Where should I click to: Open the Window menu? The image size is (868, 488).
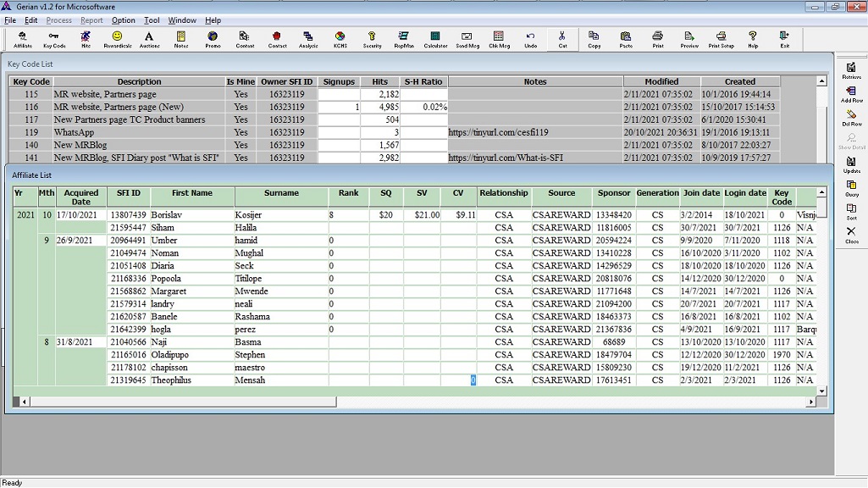click(x=182, y=20)
